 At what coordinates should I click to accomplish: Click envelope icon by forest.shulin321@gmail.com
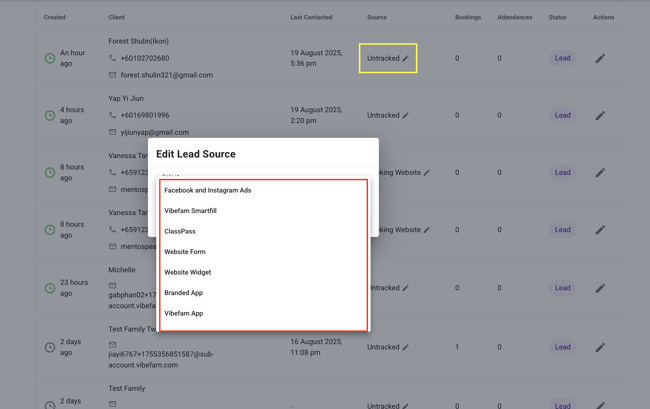point(112,75)
